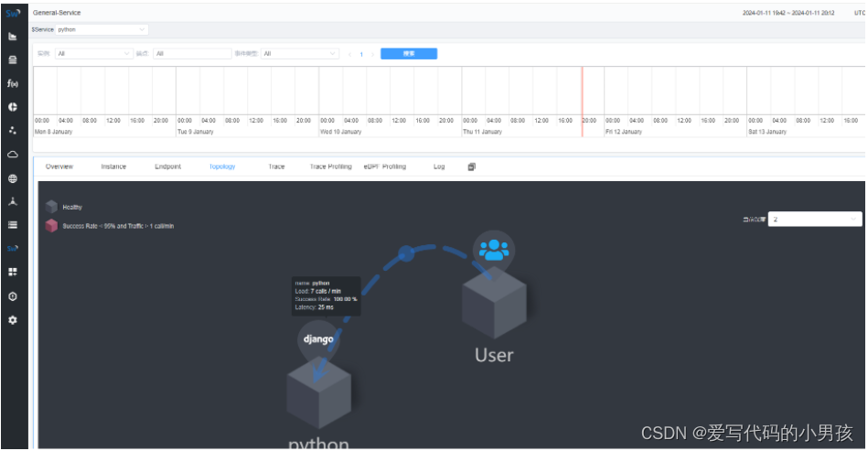Click the Tue 9 January timeline label
Image resolution: width=868 pixels, height=451 pixels.
tap(196, 132)
